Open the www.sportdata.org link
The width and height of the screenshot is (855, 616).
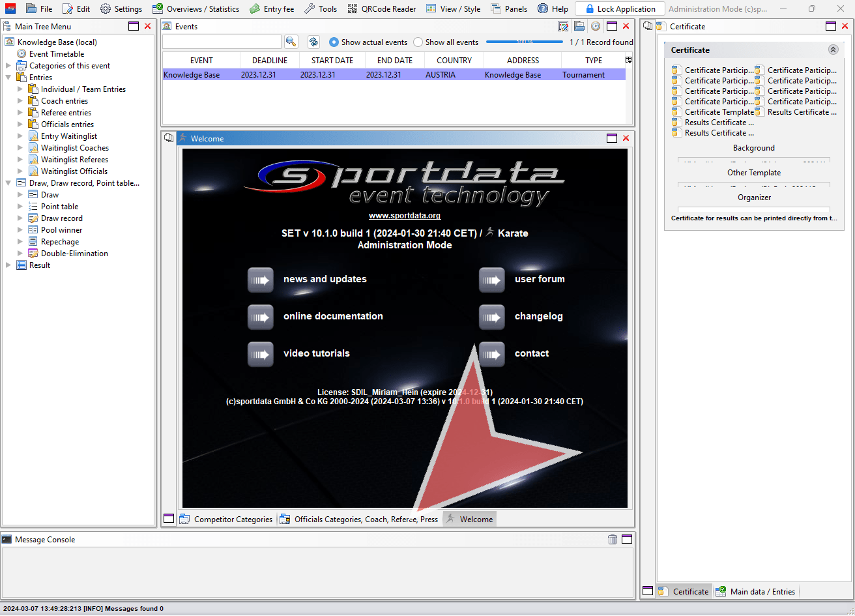pos(405,216)
